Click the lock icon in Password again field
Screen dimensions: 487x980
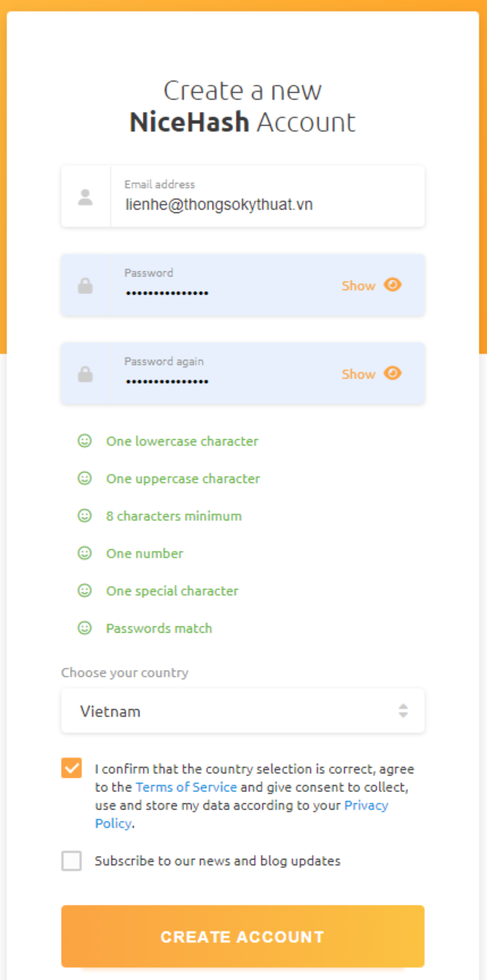(85, 374)
